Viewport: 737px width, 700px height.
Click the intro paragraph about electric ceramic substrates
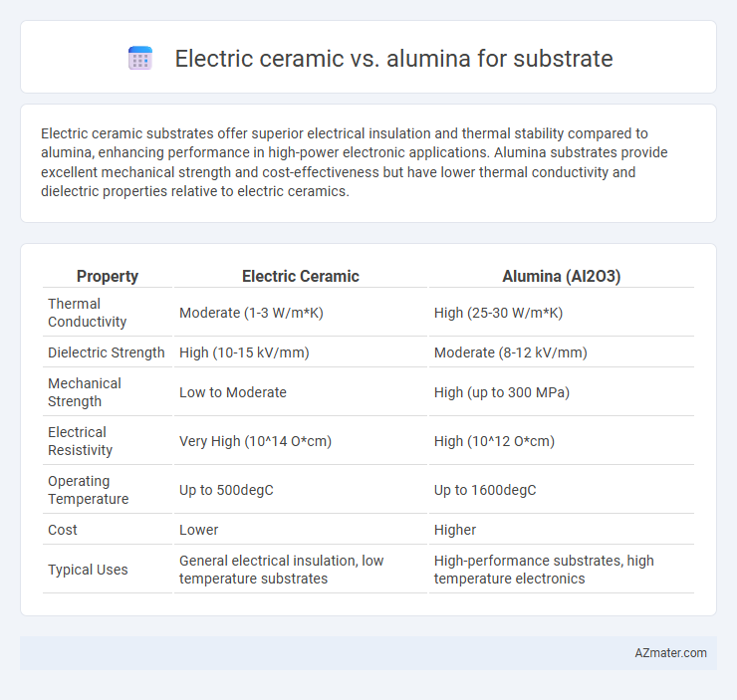355,162
